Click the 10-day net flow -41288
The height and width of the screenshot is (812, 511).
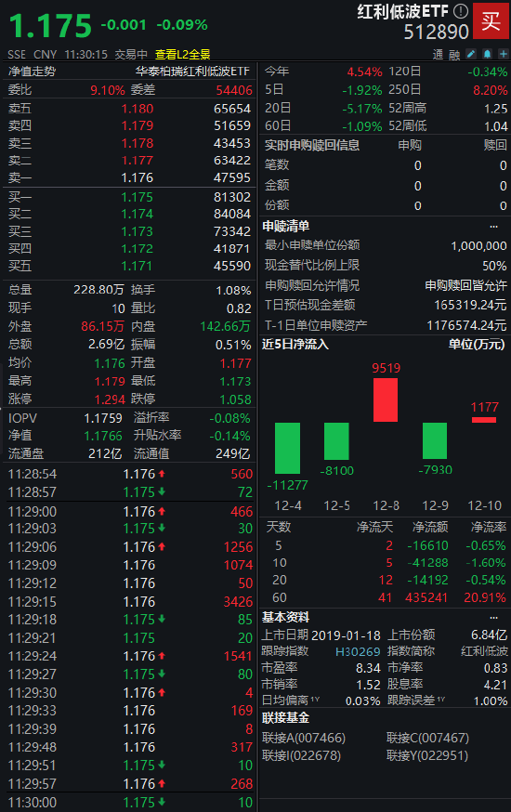click(x=427, y=563)
